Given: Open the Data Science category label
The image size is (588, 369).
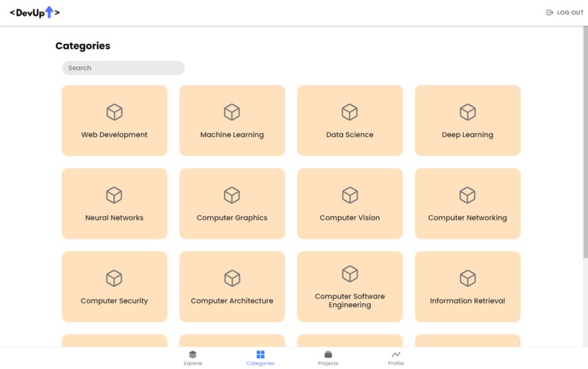Looking at the screenshot, I should point(349,135).
